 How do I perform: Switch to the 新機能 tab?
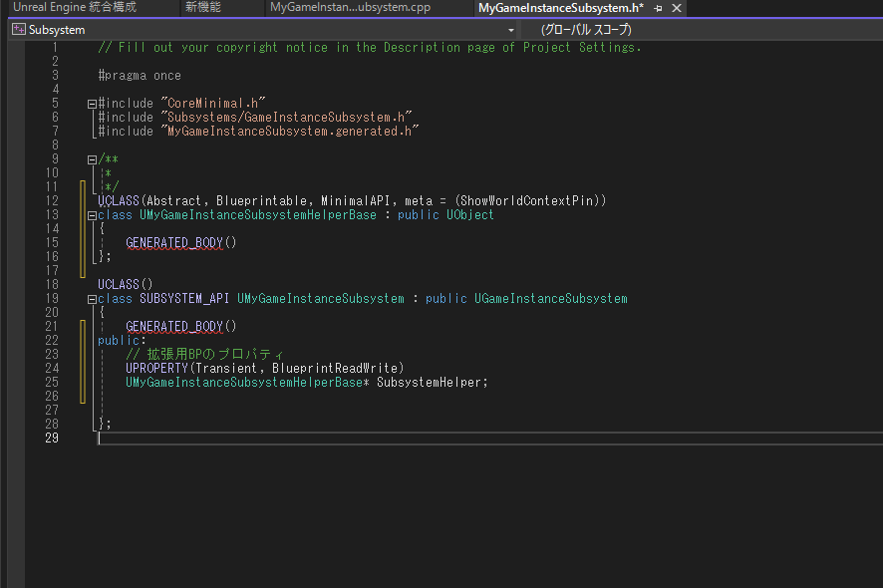(x=203, y=7)
